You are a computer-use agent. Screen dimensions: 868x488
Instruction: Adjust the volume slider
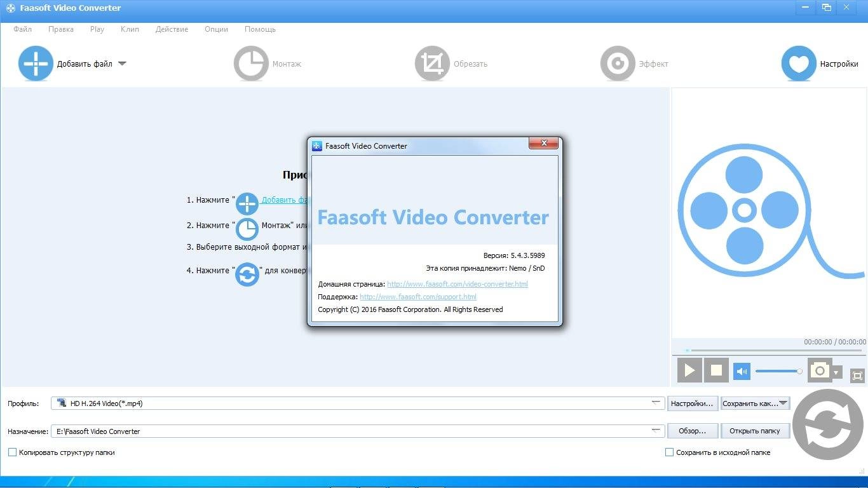tap(778, 371)
